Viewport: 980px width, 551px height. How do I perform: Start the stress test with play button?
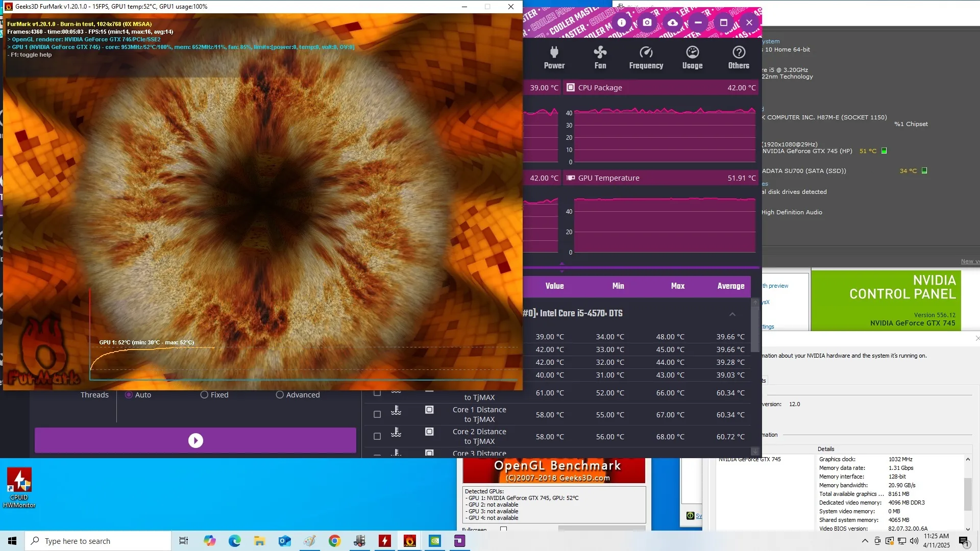(x=195, y=440)
